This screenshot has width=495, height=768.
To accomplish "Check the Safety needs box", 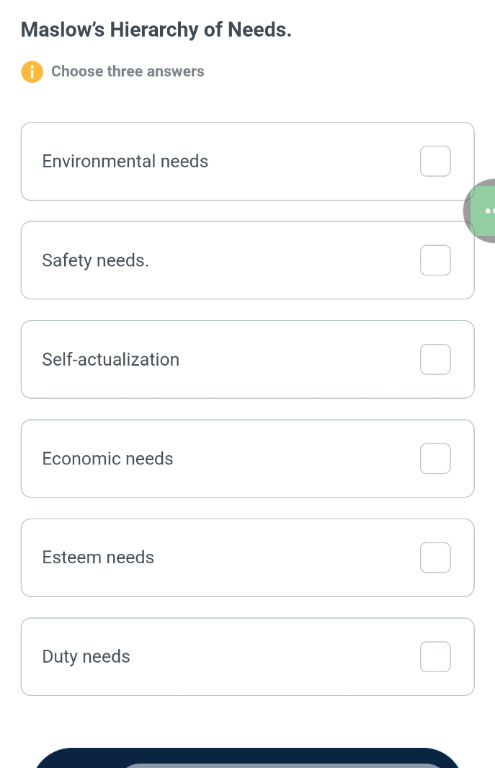I will (435, 260).
